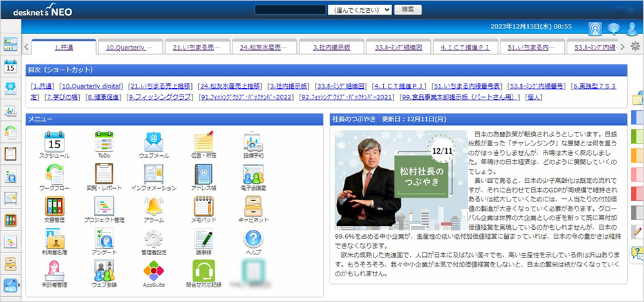The height and width of the screenshot is (302, 644).
Task: Open プロジェクト管理 in the menu panel
Action: [x=104, y=209]
